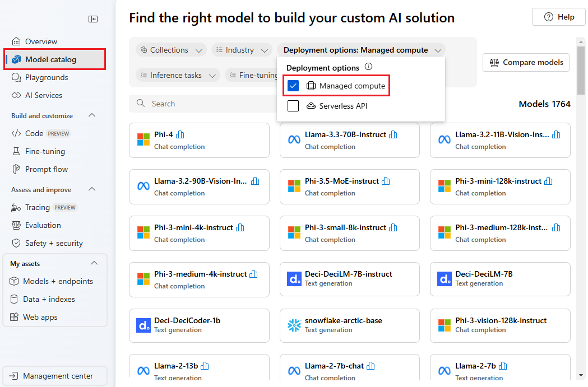Expand the Collections filter dropdown
Viewport: 588px width, 387px height.
tap(171, 50)
